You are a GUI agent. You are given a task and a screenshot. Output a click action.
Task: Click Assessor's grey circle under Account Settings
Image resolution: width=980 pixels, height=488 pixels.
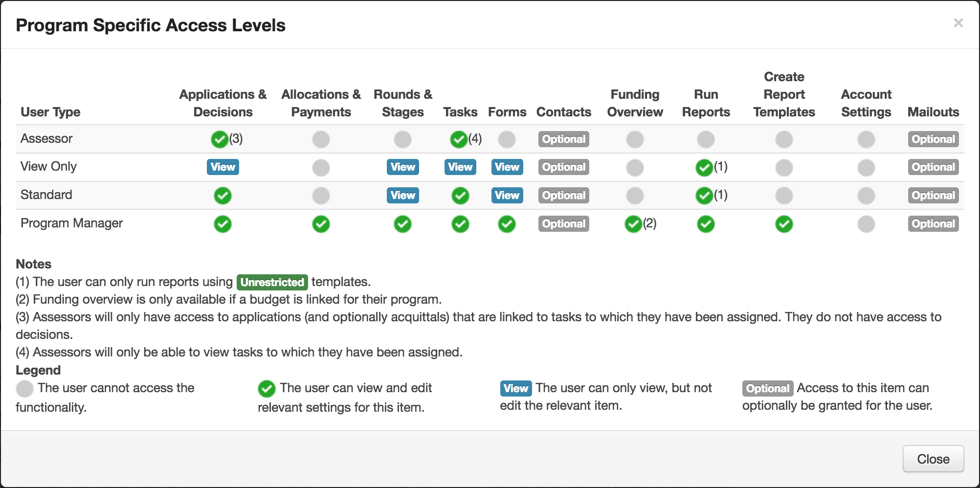(x=866, y=139)
